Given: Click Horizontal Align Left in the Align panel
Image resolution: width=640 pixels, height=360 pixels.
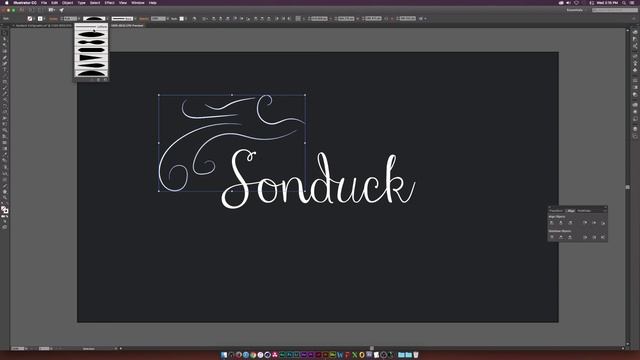Looking at the screenshot, I should click(552, 223).
